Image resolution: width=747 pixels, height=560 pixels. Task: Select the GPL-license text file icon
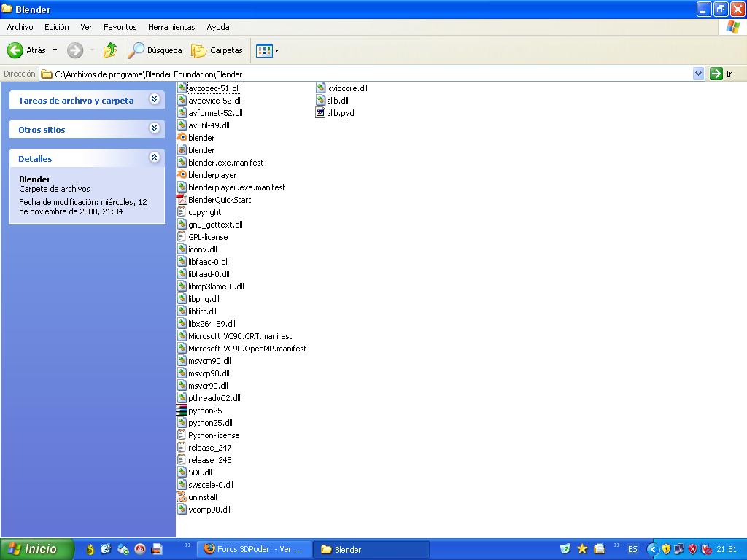click(182, 237)
